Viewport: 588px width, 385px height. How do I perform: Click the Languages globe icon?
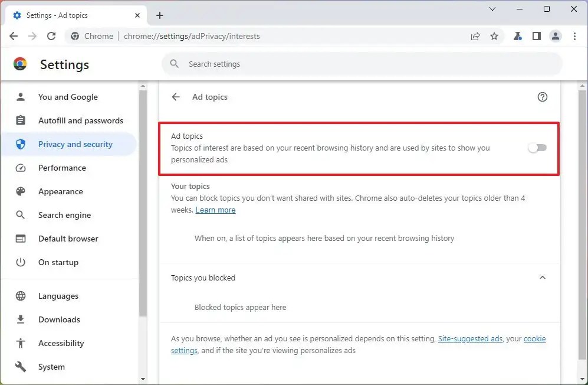(20, 296)
